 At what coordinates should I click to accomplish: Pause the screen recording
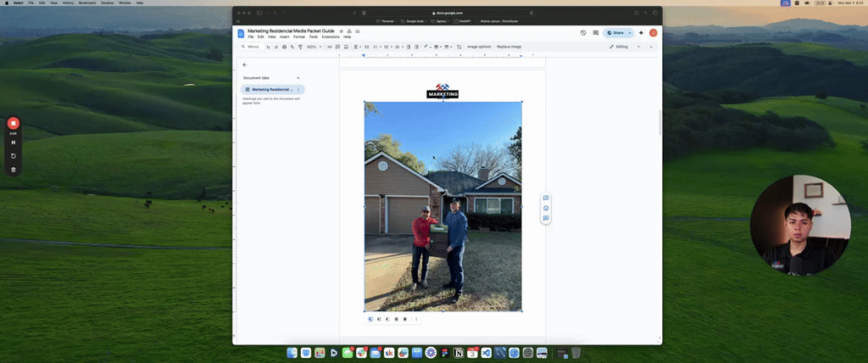14,142
